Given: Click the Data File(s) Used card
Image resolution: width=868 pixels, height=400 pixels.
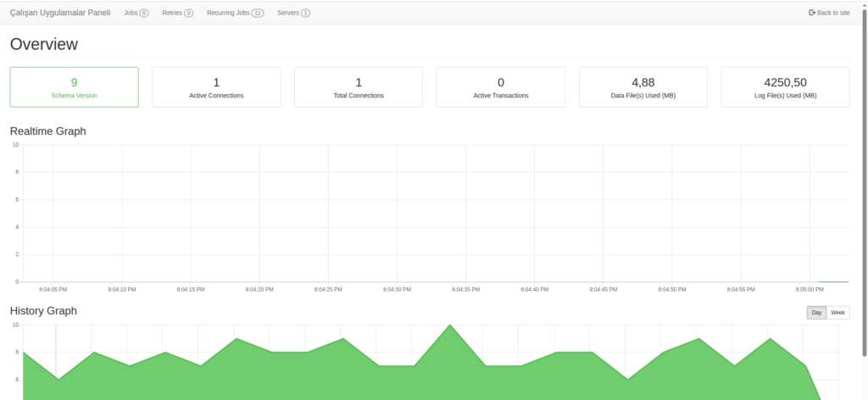Looking at the screenshot, I should [x=643, y=87].
